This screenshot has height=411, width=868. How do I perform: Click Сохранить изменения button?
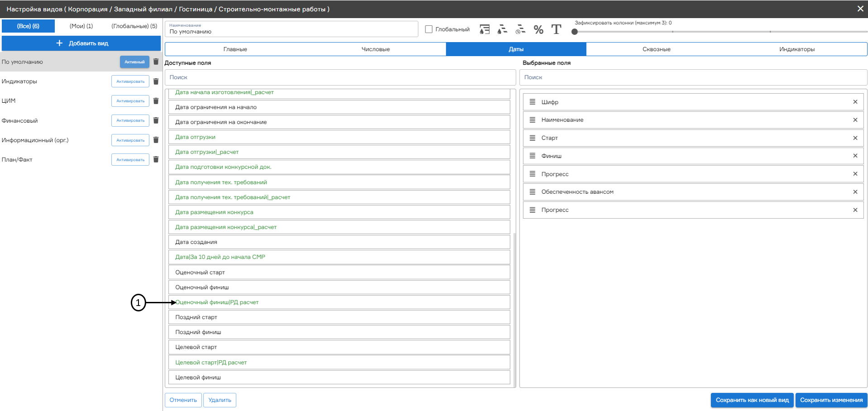pyautogui.click(x=831, y=400)
